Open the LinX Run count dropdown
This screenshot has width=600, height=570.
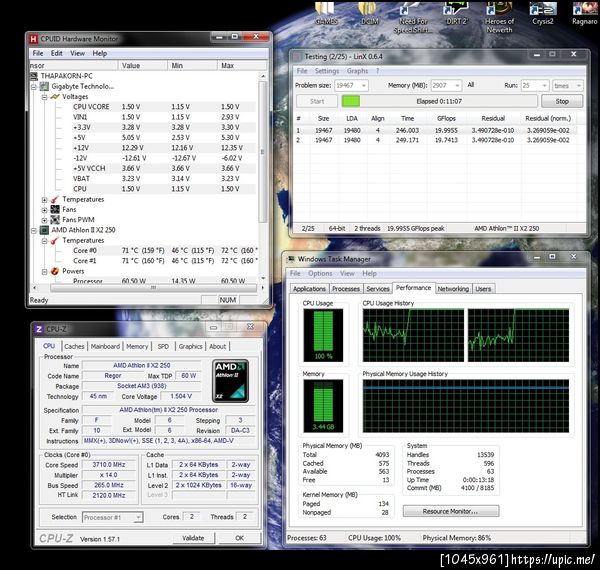coord(544,85)
